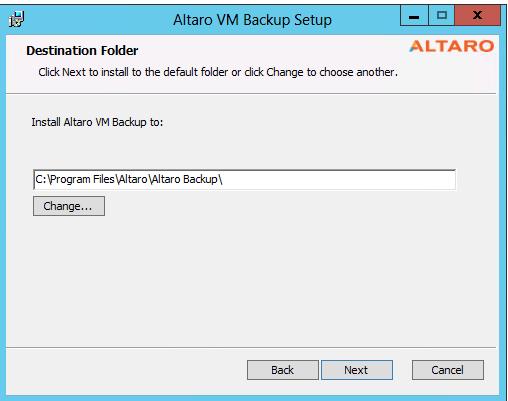Place cursor after 'Altaro Backup\' in the path
The height and width of the screenshot is (401, 508).
point(223,179)
